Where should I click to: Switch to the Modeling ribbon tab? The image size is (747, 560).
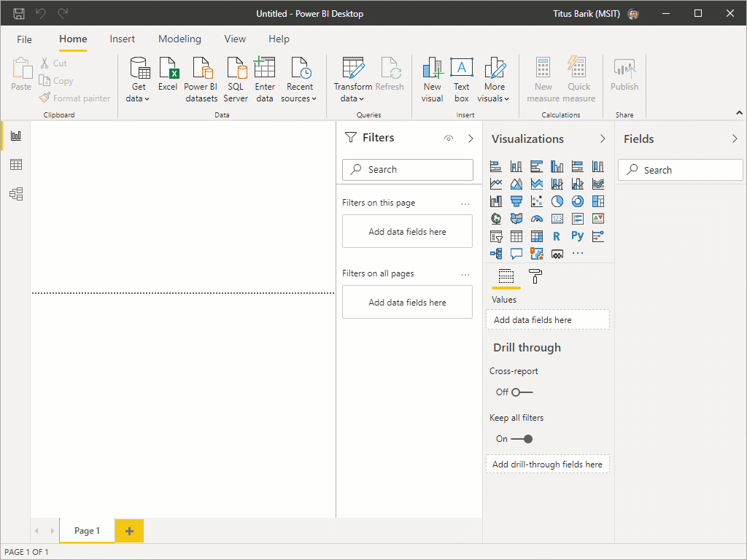coord(179,39)
